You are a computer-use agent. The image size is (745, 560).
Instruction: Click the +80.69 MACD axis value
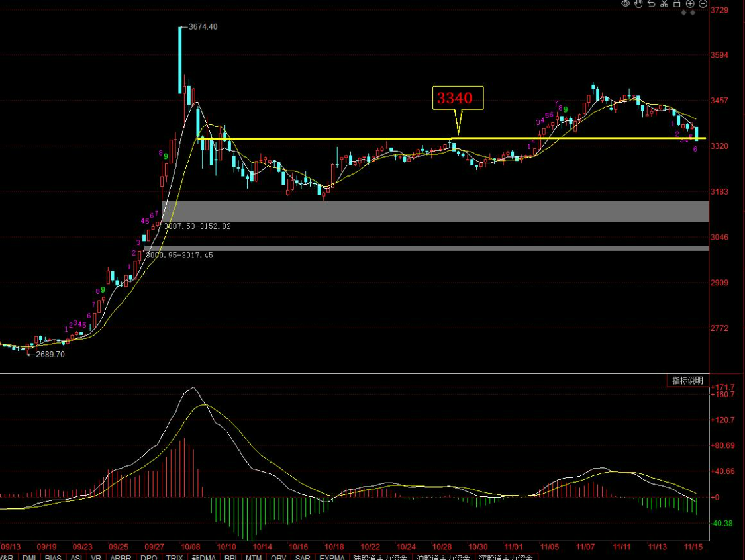point(722,446)
